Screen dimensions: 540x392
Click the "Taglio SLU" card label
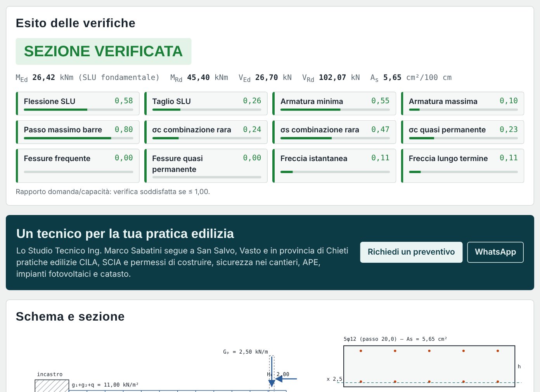(x=171, y=101)
